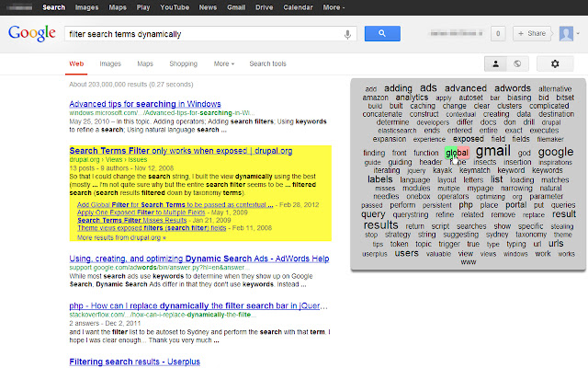Click Search in top black bar
Viewport: 588px width, 368px height.
click(x=53, y=7)
